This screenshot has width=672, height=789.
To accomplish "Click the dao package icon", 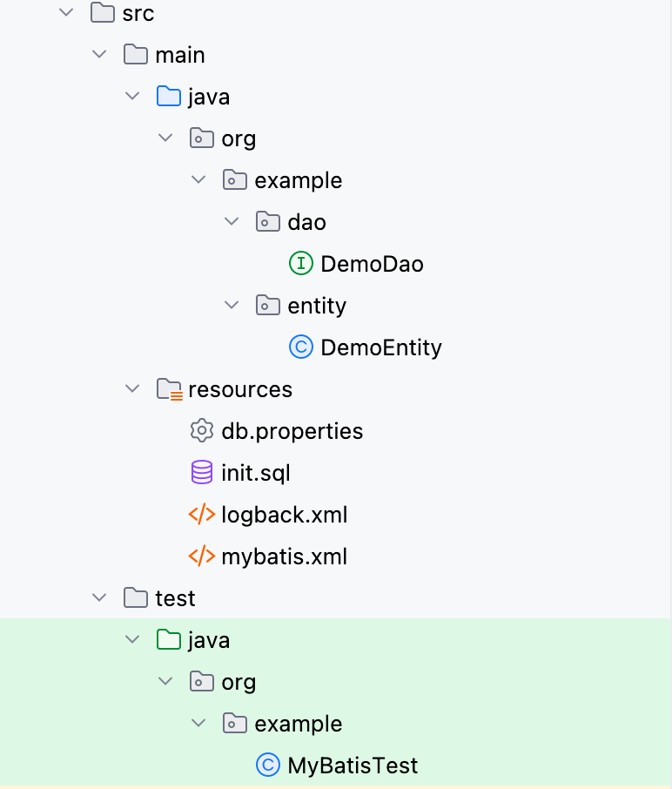I will (x=268, y=221).
